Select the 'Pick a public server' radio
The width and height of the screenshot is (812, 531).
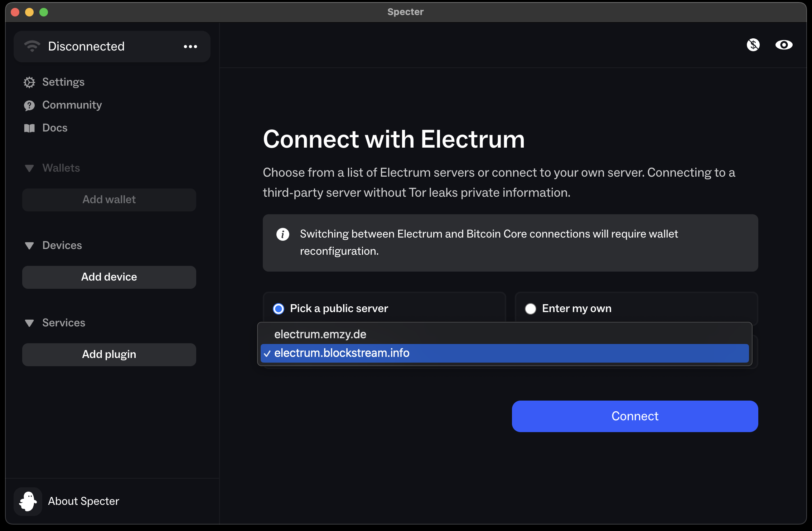click(x=279, y=308)
